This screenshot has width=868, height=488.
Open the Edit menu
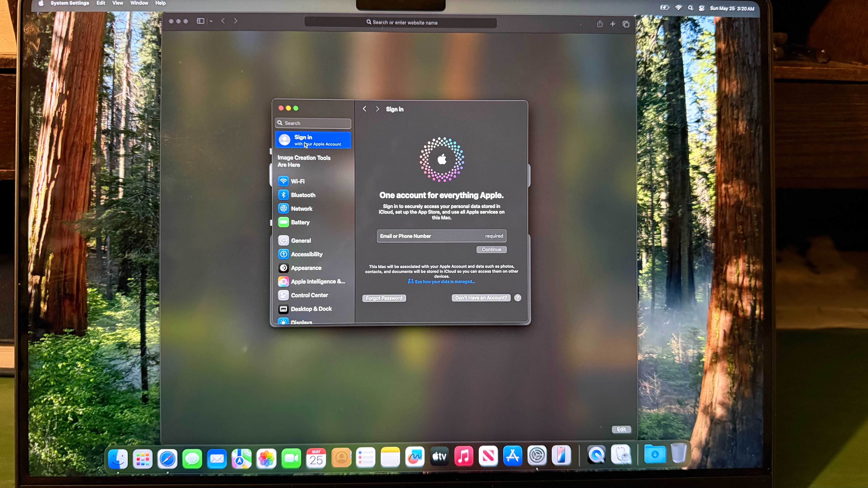(x=101, y=3)
